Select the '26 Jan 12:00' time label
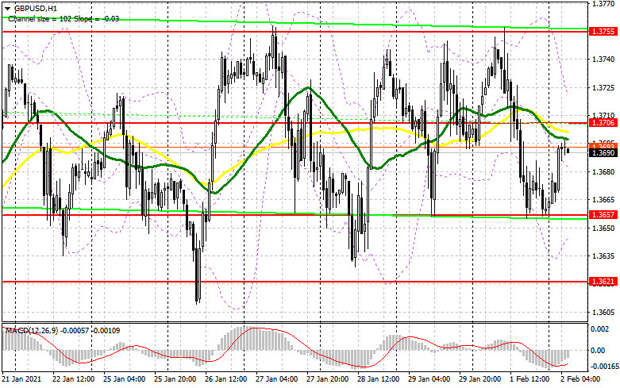This screenshot has width=620, height=388. coord(226,379)
